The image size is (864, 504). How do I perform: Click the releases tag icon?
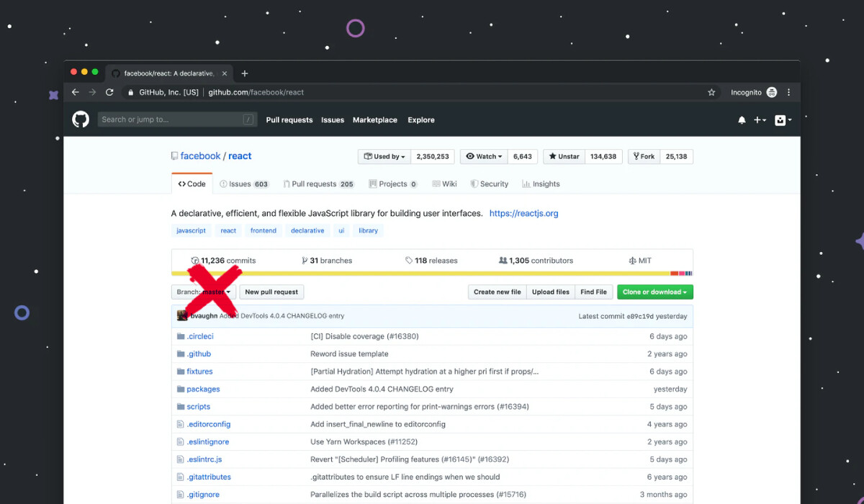408,260
